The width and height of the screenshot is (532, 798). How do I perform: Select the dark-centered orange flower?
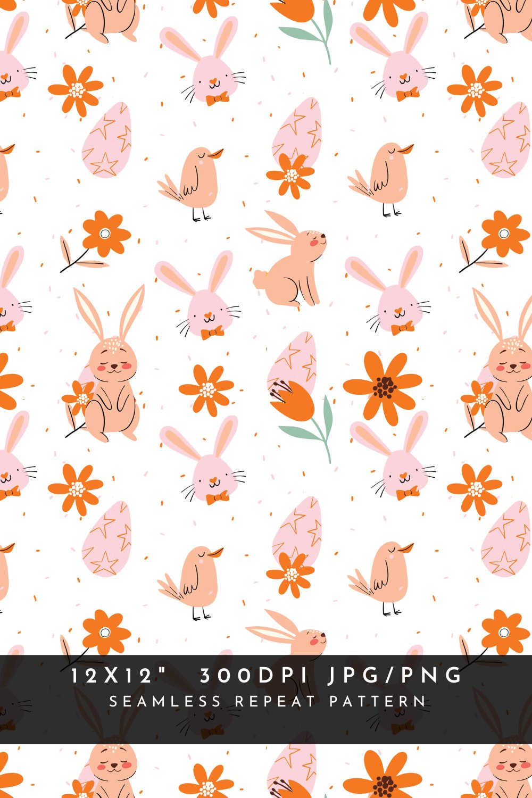click(x=383, y=386)
